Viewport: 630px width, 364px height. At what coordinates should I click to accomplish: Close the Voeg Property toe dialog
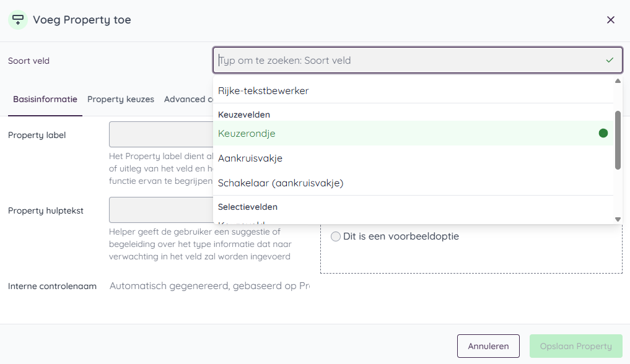click(x=610, y=20)
